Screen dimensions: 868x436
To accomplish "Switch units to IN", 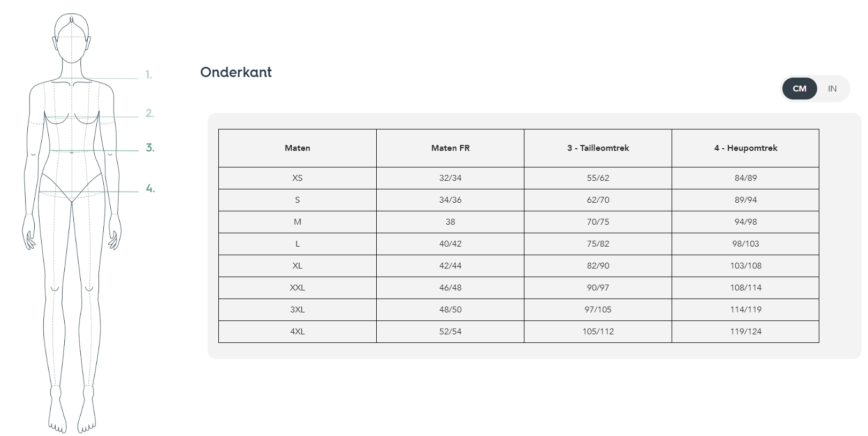I will [x=832, y=89].
